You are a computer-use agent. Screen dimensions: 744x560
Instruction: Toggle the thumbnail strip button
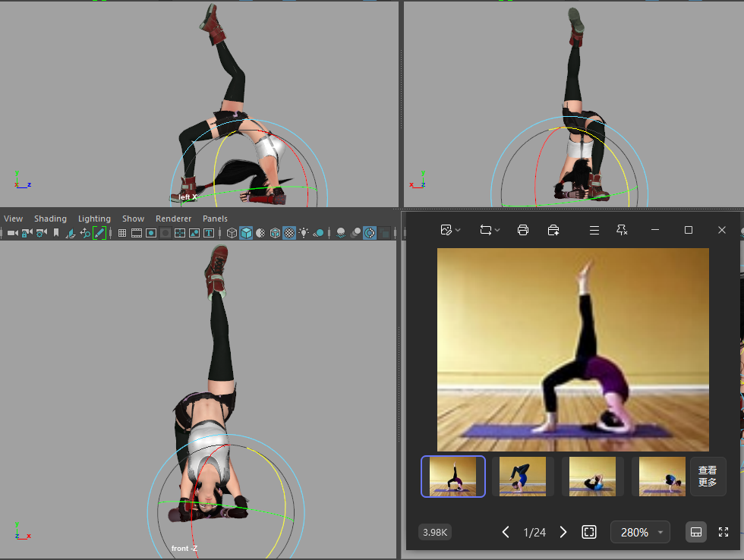696,532
